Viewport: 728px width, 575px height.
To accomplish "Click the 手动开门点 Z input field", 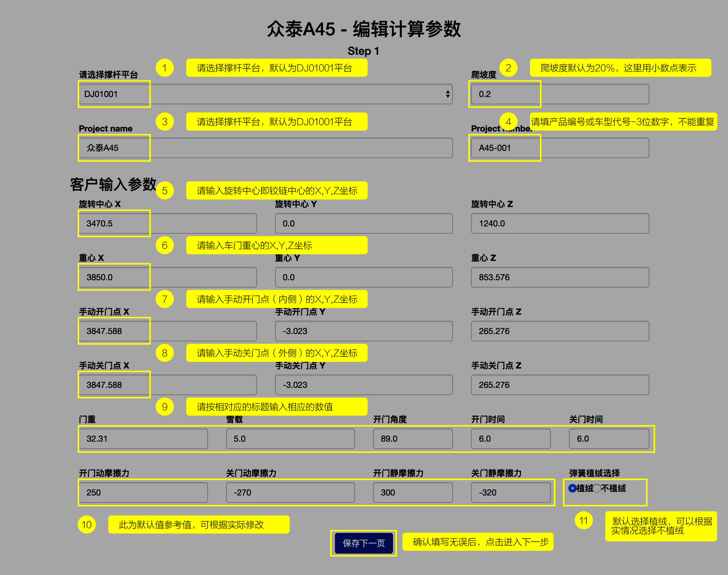I will tap(560, 331).
